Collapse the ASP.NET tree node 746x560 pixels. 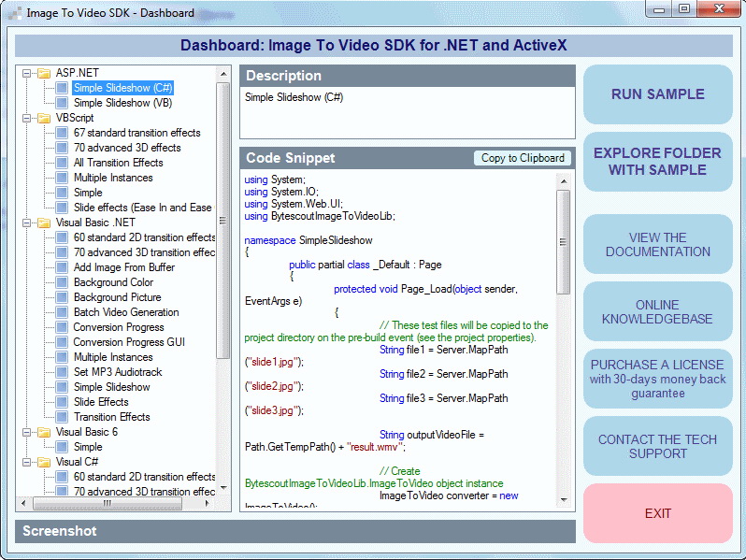pos(26,73)
